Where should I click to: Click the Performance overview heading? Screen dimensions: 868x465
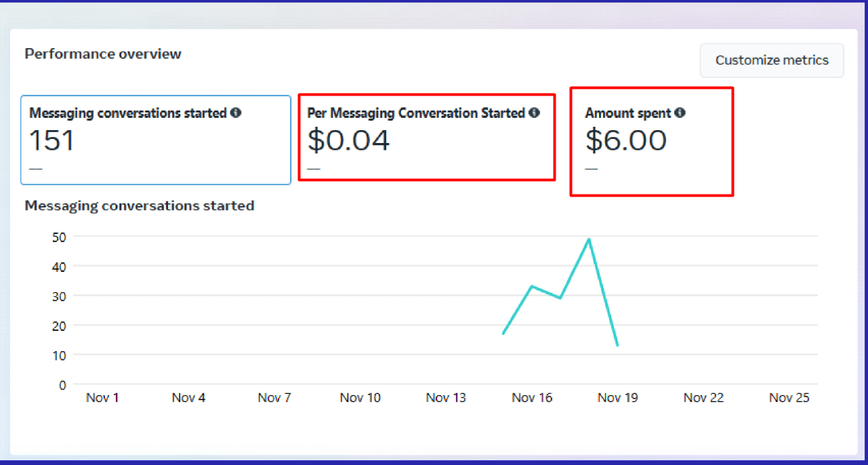[103, 54]
